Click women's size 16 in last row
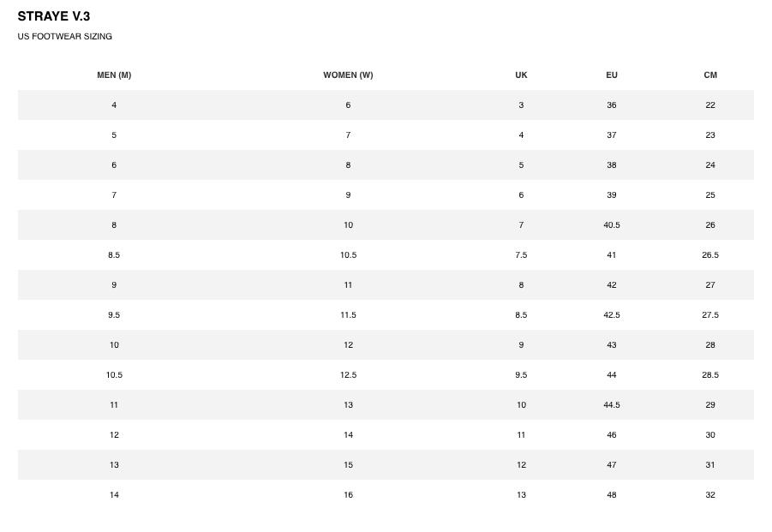Image resolution: width=772 pixels, height=532 pixels. 348,495
